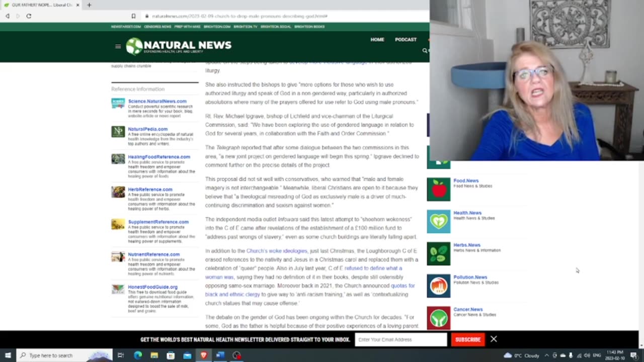Click the Windows Type here to search box
The image size is (644, 362).
63,355
